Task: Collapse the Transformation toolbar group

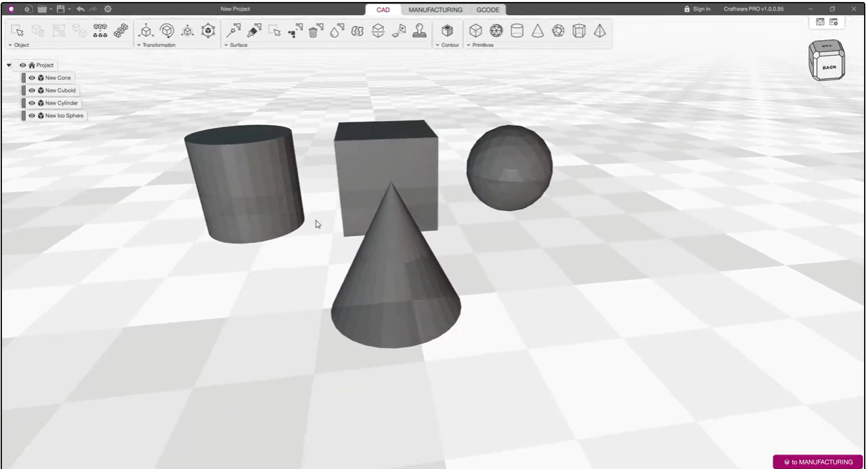Action: [139, 45]
